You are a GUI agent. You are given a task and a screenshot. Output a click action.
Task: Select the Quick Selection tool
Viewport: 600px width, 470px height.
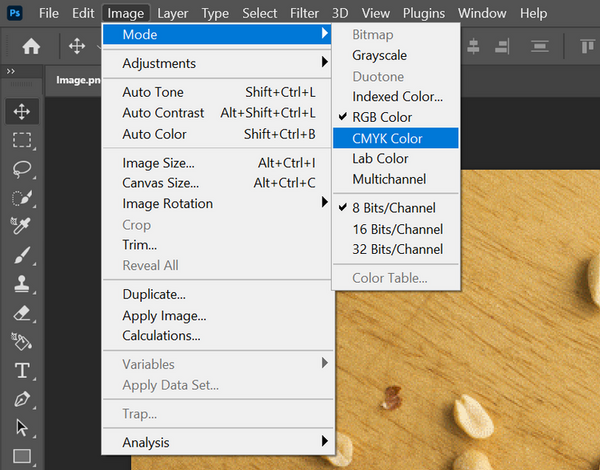[x=22, y=198]
